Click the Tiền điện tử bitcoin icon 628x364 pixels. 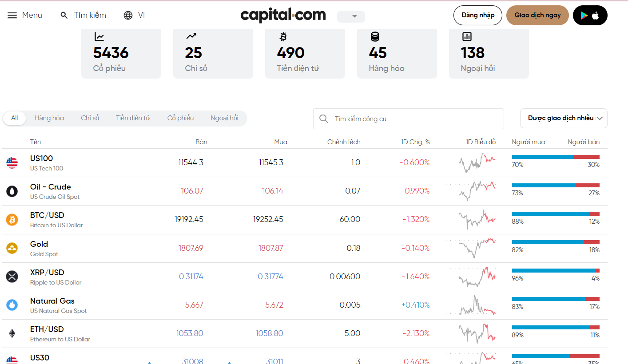tap(283, 37)
